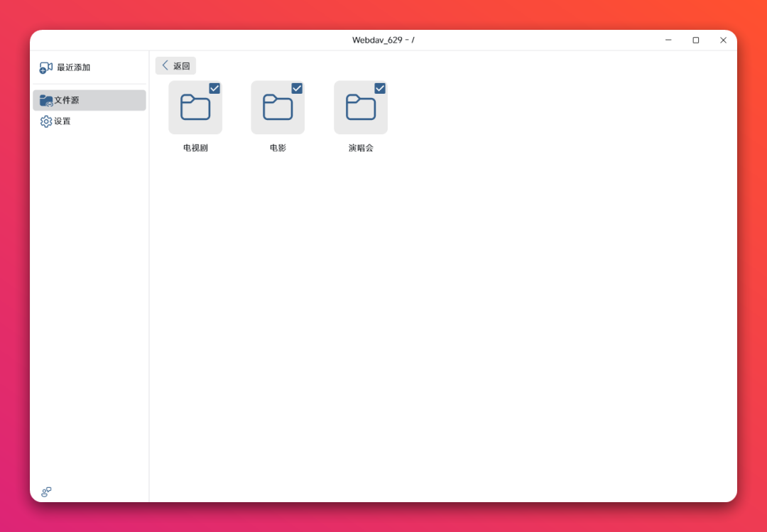Open the 电影 folder icon
The image size is (767, 532).
pos(278,108)
